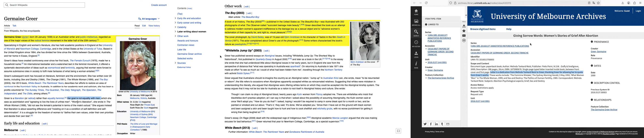Collapse the Relationships section

tap(592, 100)
